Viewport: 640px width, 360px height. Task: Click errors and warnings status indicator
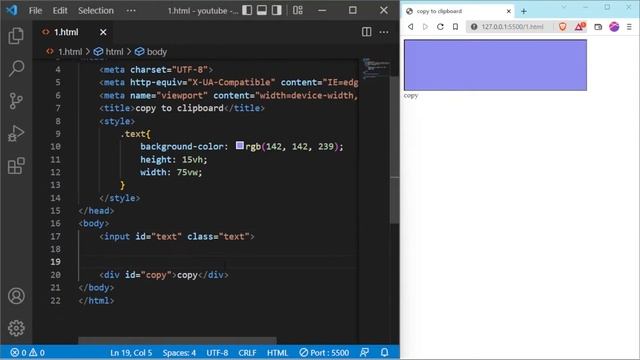point(27,352)
